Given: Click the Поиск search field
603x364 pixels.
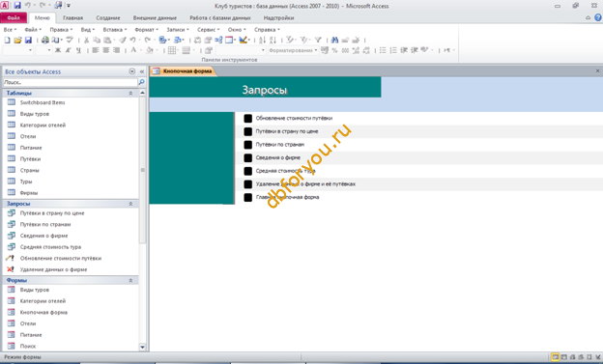Looking at the screenshot, I should point(71,82).
